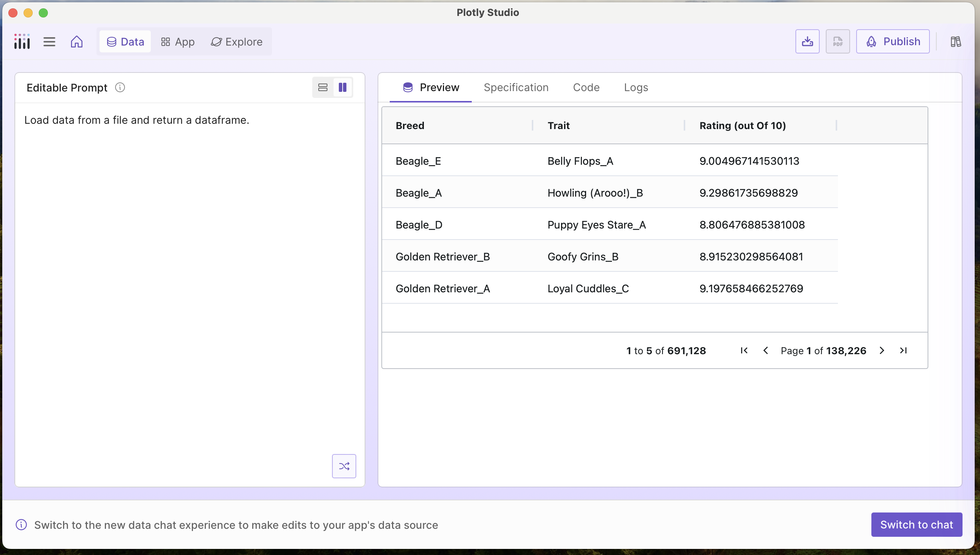Open the Specification tab
980x555 pixels.
[516, 87]
